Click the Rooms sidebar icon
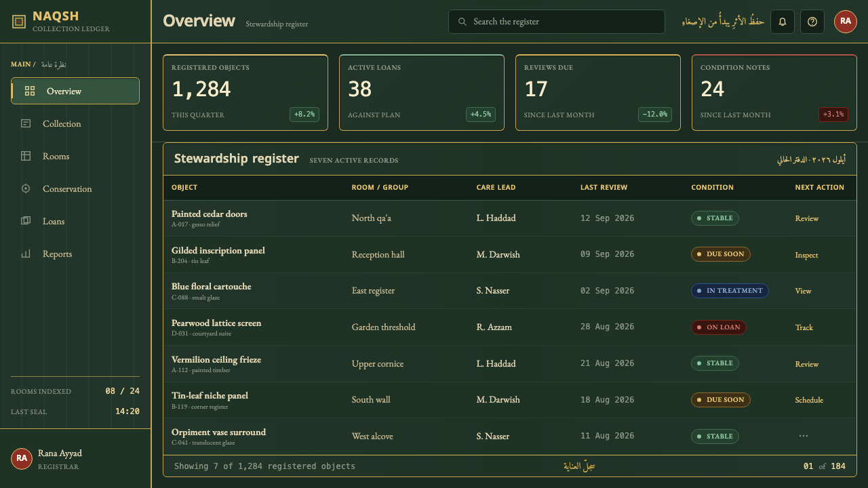Viewport: 868px width, 488px height. click(26, 156)
